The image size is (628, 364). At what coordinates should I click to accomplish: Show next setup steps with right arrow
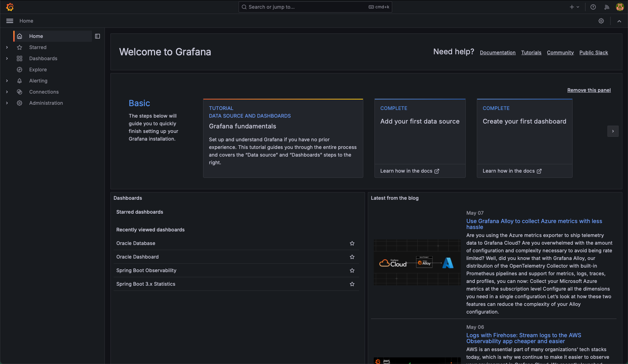pyautogui.click(x=613, y=131)
